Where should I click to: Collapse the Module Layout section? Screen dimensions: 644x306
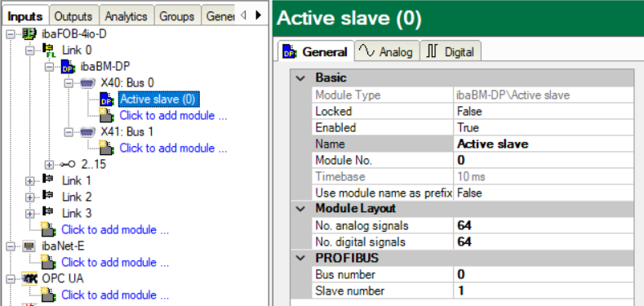click(x=301, y=209)
